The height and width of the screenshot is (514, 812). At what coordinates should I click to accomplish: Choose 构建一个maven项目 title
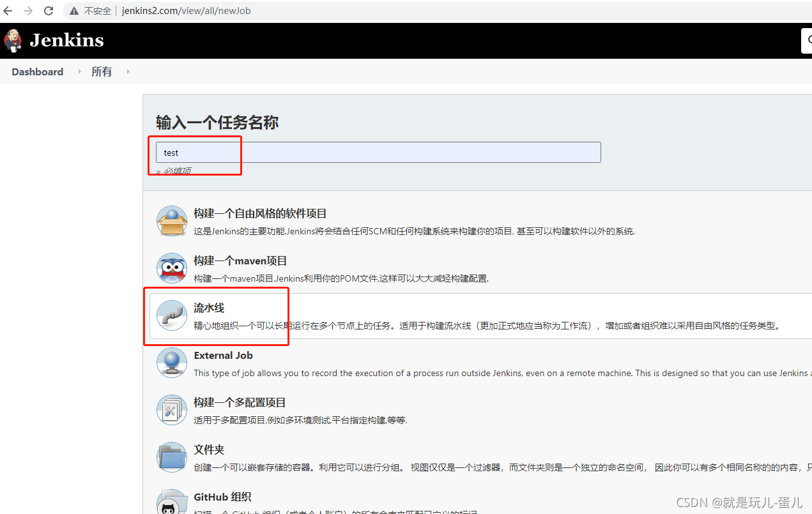click(240, 261)
